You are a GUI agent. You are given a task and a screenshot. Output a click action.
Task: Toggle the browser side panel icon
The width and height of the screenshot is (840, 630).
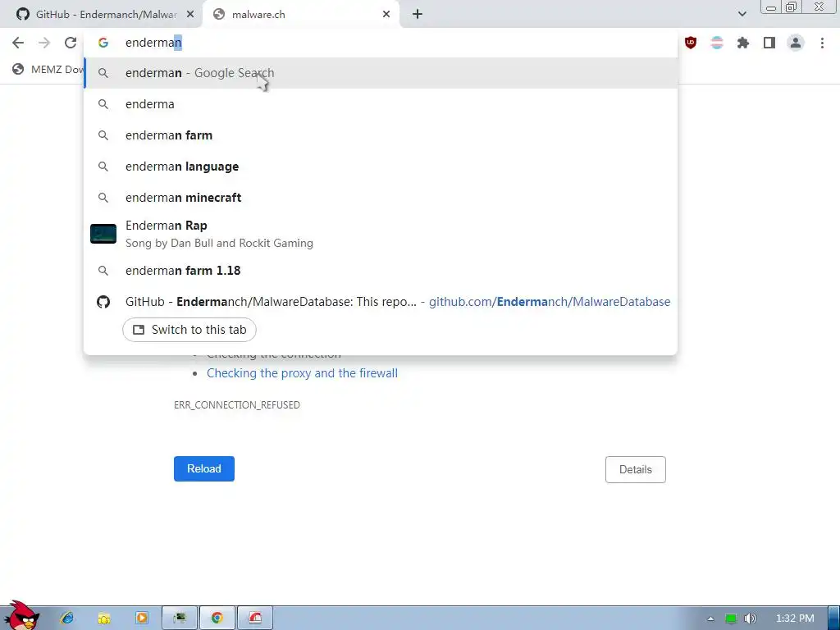pos(769,43)
